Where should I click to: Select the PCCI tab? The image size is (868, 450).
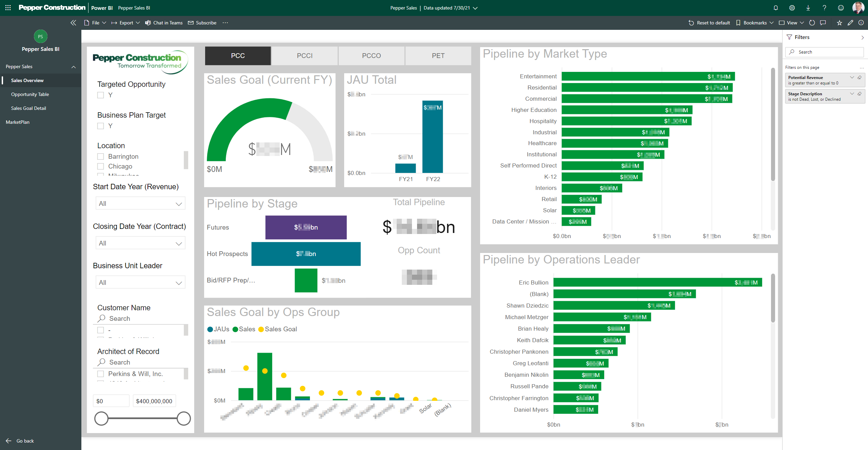305,56
